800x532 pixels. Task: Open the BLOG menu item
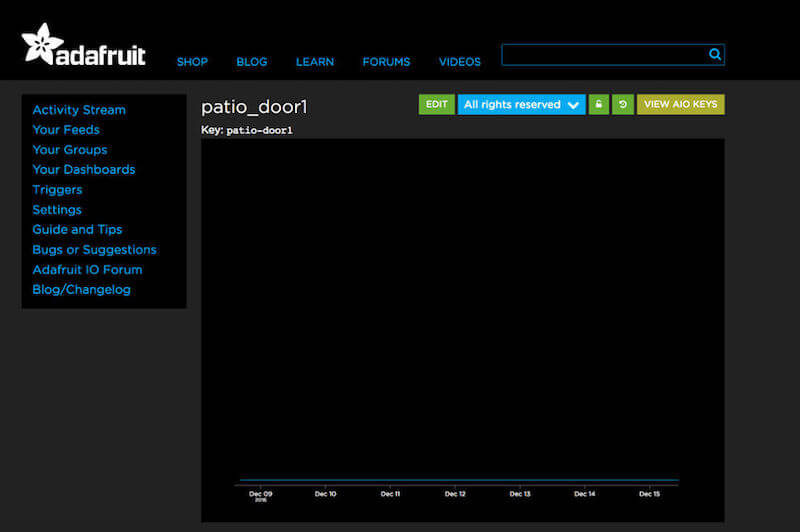pos(252,62)
